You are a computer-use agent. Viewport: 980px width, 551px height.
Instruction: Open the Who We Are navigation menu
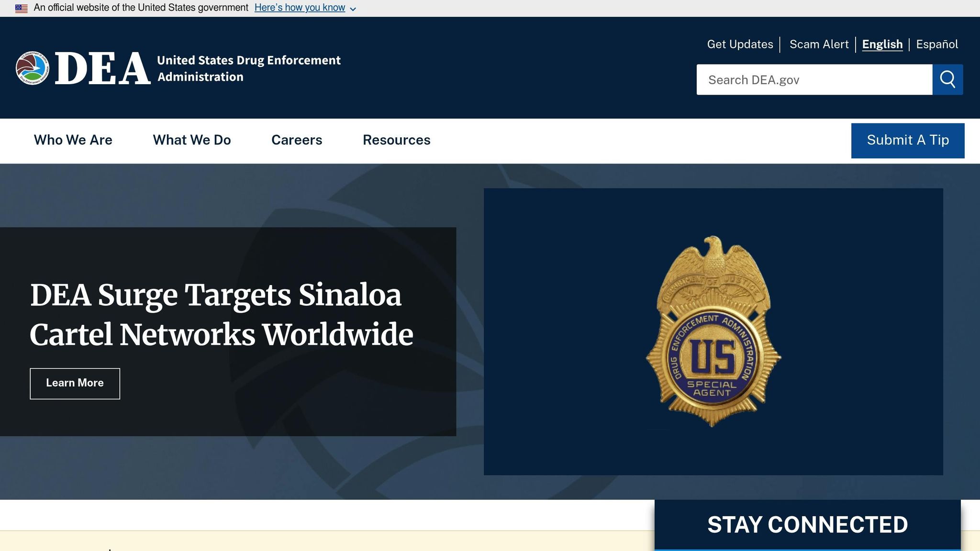(72, 140)
